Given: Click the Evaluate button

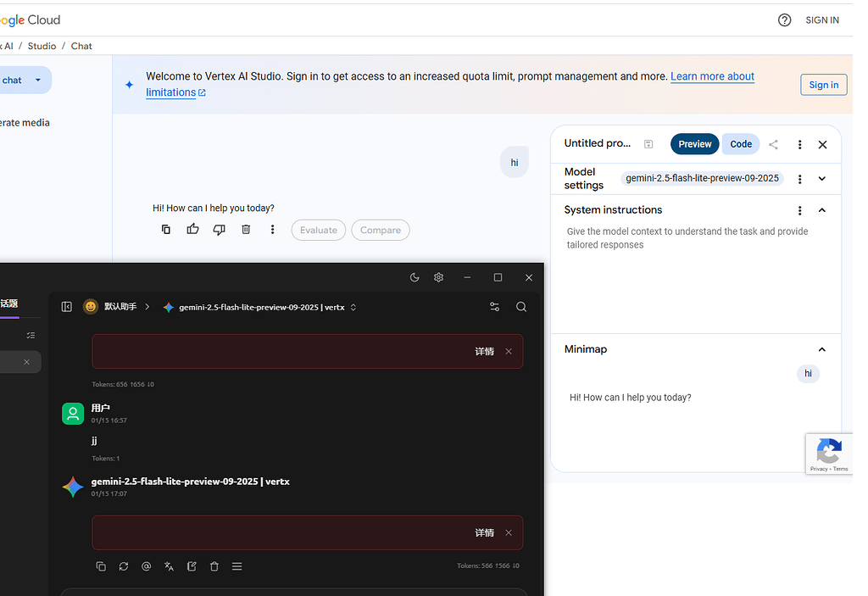Looking at the screenshot, I should [319, 230].
